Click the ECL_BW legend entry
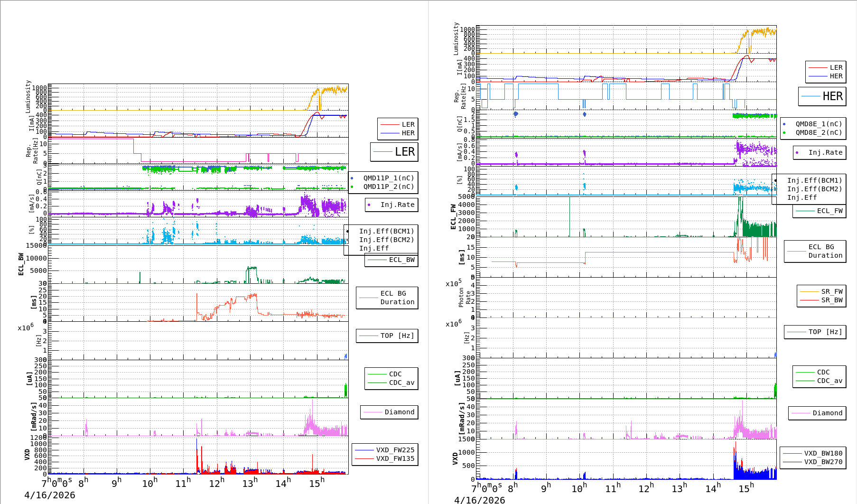 coord(401,260)
